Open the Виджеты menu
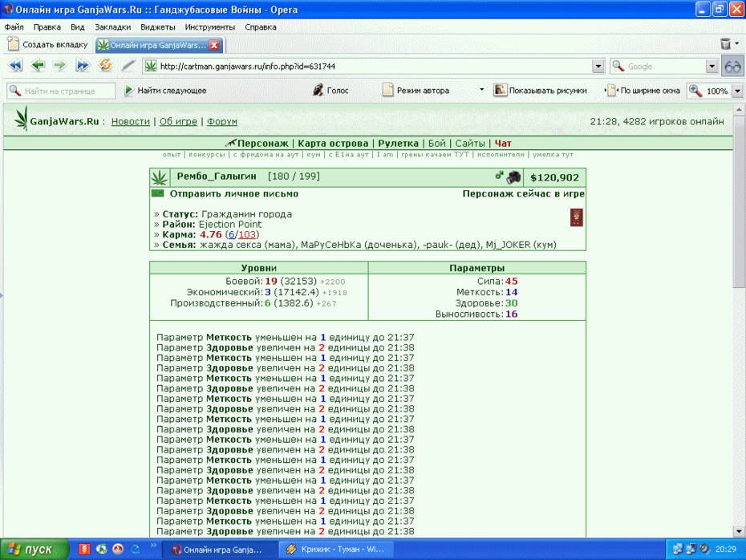The height and width of the screenshot is (560, 746). [157, 27]
